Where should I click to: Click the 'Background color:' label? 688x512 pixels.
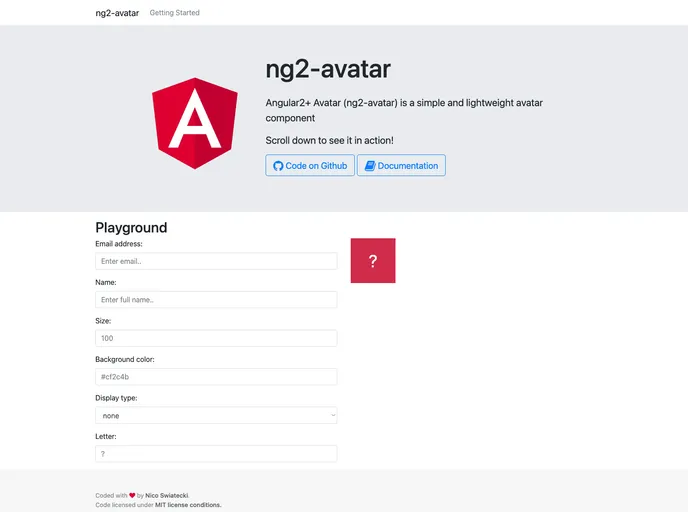[125, 359]
